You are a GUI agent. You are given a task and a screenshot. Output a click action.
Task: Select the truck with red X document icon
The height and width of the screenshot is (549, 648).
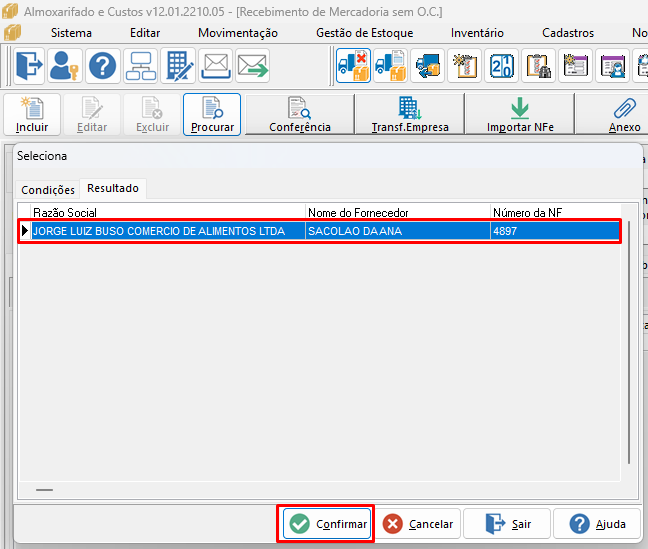(x=353, y=66)
